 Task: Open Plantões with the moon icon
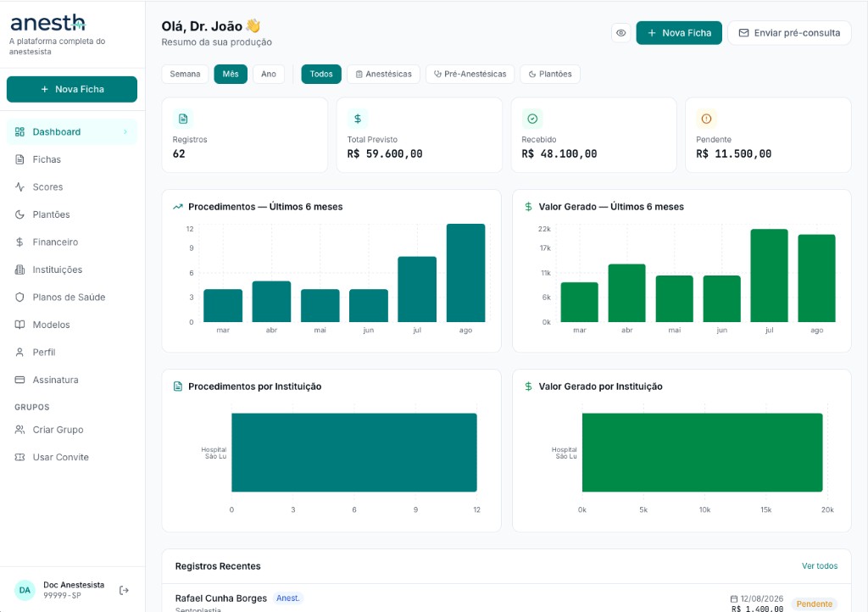20,214
